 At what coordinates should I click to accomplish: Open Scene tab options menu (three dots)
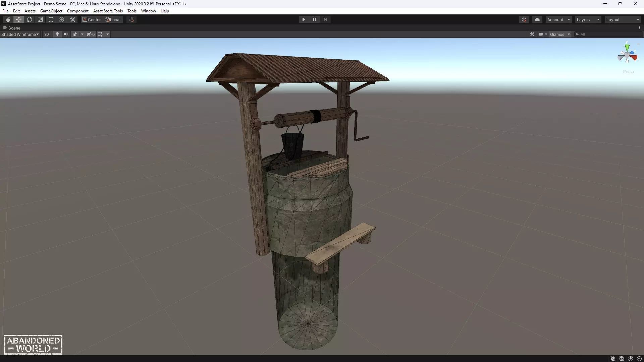tap(639, 28)
